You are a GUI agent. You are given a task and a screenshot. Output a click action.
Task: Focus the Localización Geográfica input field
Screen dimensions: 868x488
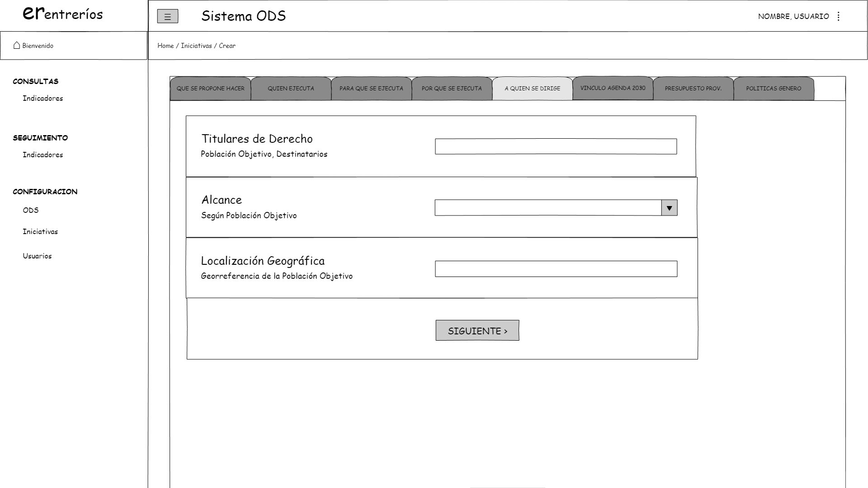click(x=556, y=269)
